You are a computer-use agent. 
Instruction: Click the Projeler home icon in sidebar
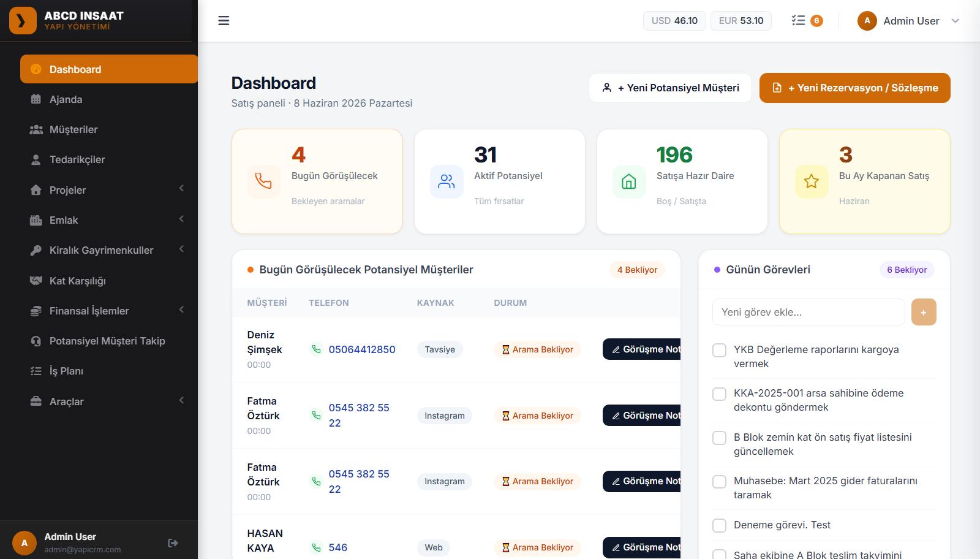(x=36, y=190)
